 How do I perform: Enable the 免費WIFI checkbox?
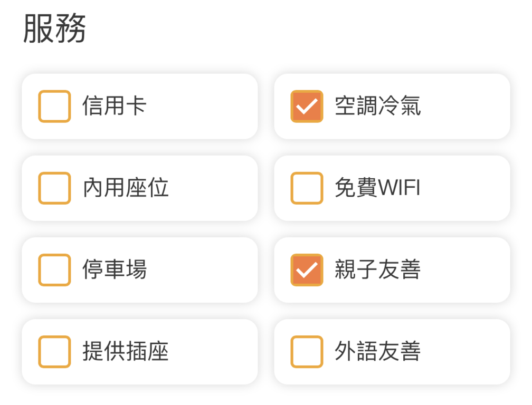click(x=307, y=188)
